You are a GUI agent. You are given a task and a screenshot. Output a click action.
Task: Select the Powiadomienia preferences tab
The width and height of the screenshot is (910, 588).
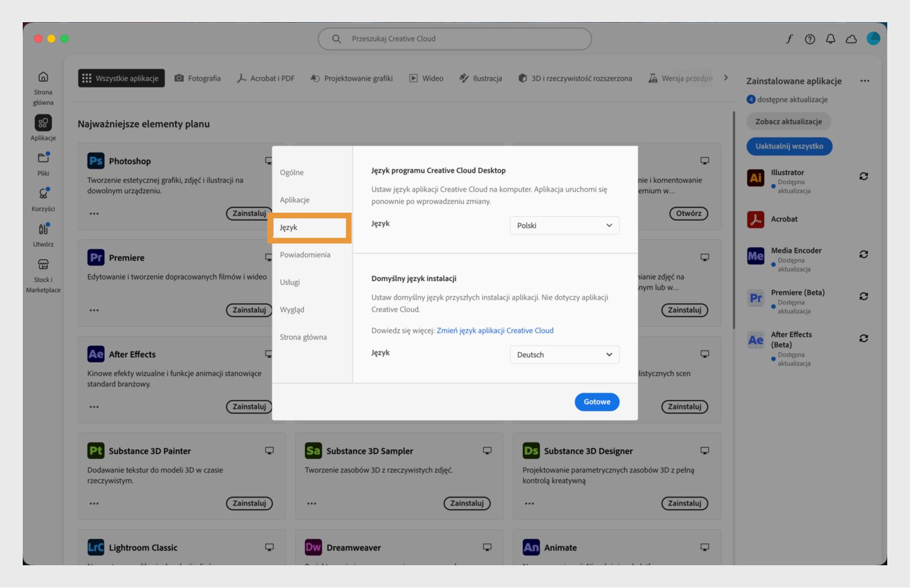[305, 255]
